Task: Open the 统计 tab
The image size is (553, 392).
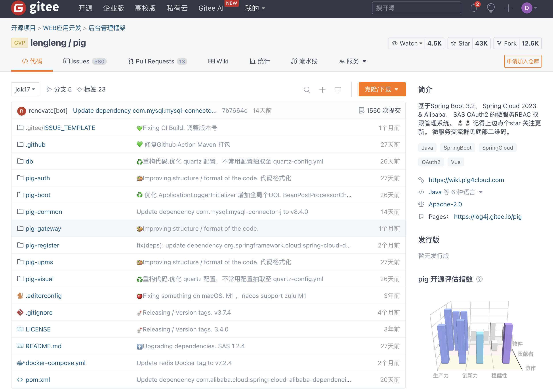Action: (x=259, y=61)
